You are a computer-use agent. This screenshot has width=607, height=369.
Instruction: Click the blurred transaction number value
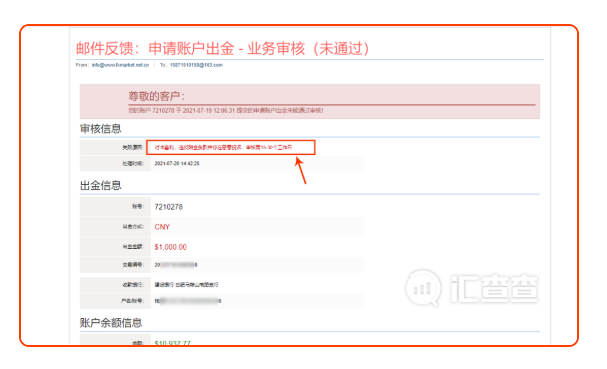176,265
